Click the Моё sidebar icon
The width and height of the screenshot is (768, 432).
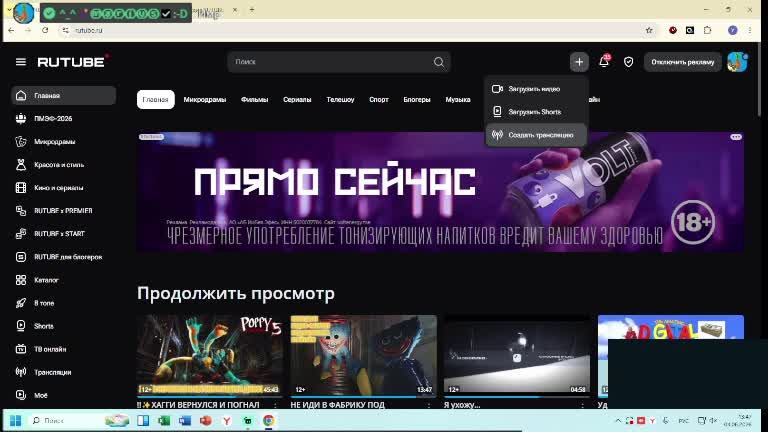coord(21,395)
